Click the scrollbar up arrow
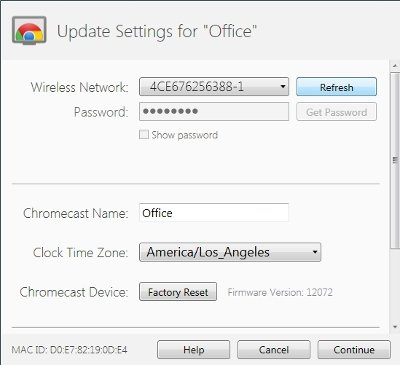Screen dimensions: 400x365 [x=395, y=65]
